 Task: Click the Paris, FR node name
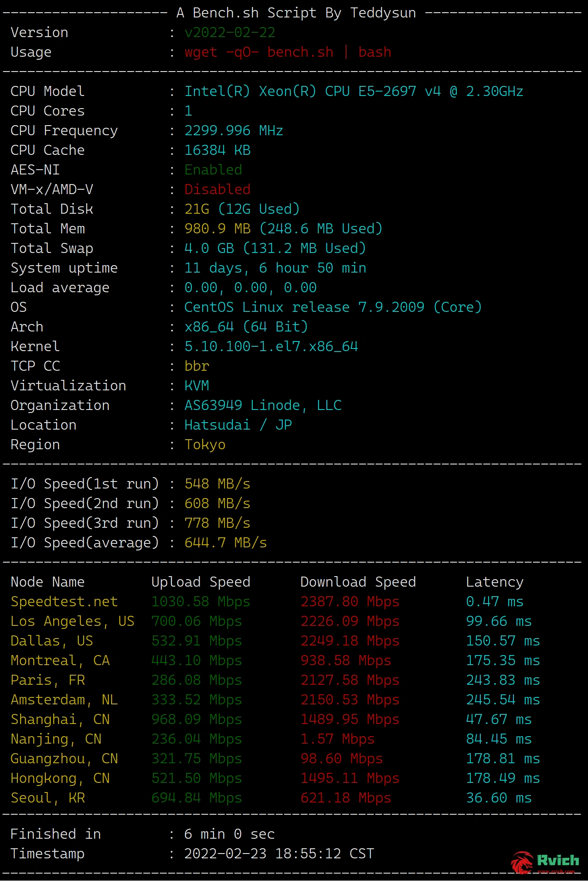tap(48, 680)
